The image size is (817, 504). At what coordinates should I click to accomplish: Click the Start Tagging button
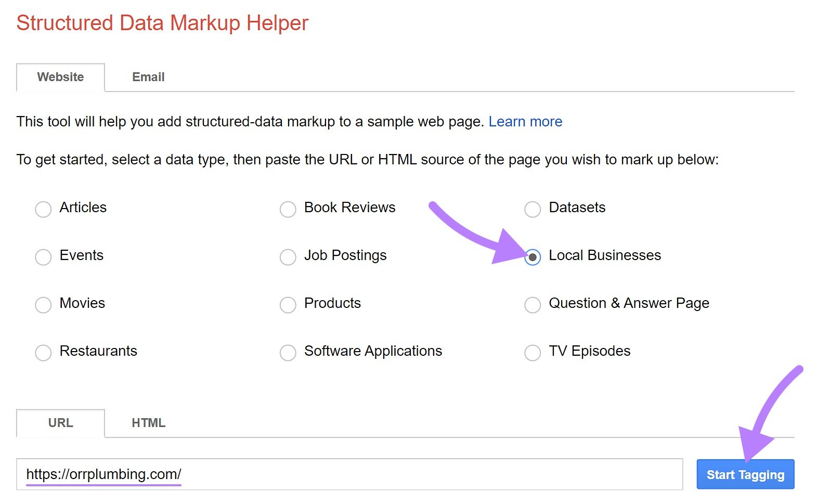coord(745,474)
